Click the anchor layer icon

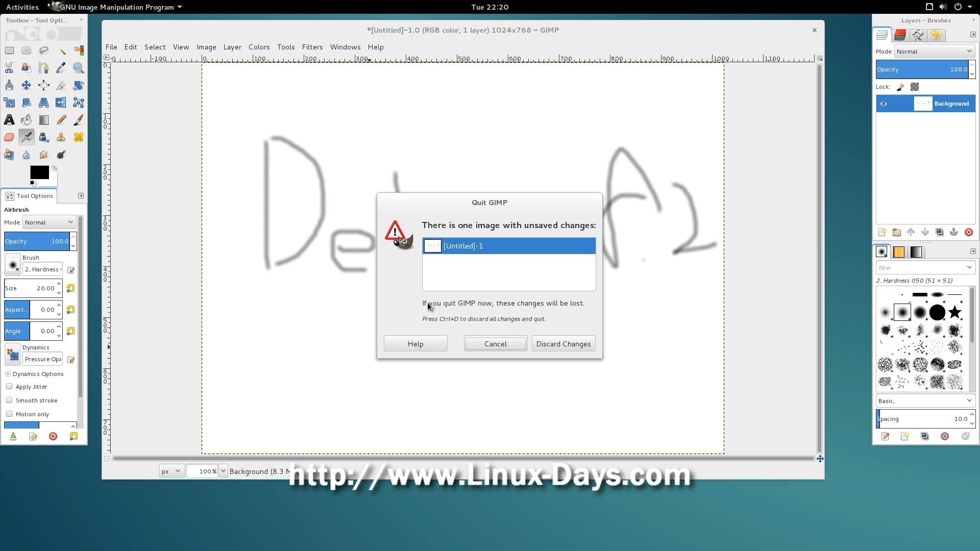[954, 232]
